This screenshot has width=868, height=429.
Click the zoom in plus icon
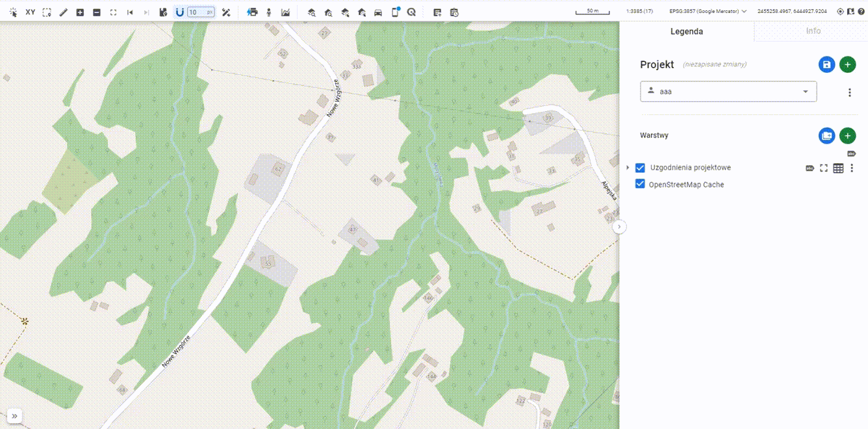80,12
